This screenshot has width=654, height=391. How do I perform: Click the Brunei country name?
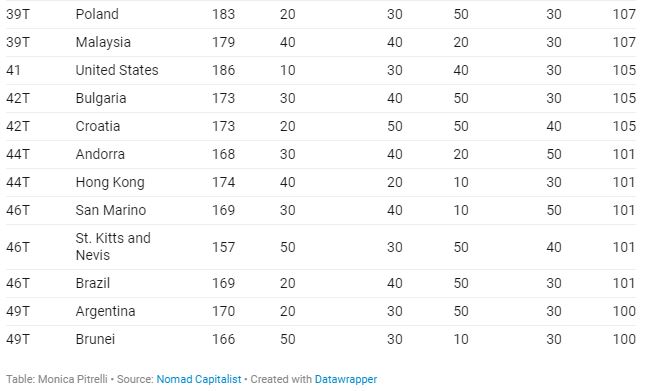tap(95, 339)
